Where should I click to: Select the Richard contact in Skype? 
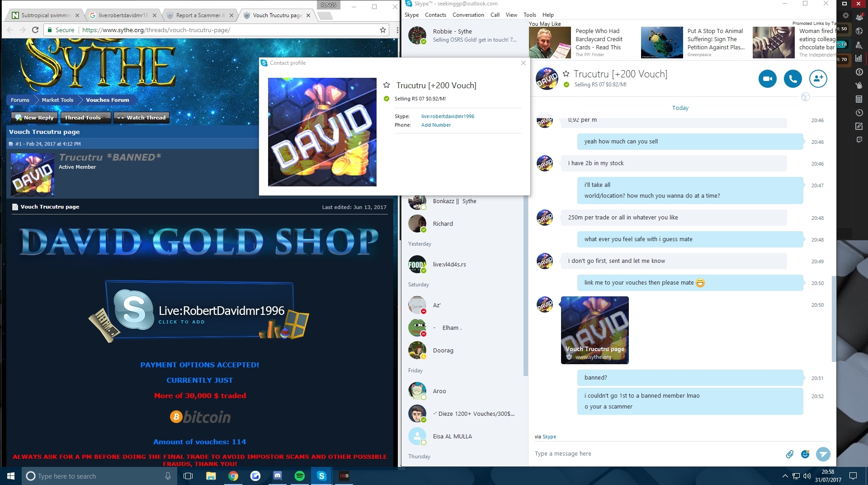click(x=463, y=223)
